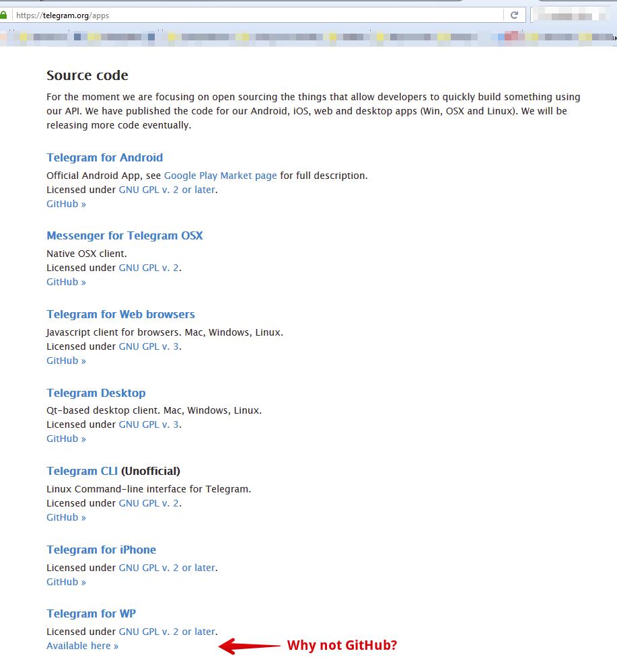Open the Google Play Market page link

[221, 176]
